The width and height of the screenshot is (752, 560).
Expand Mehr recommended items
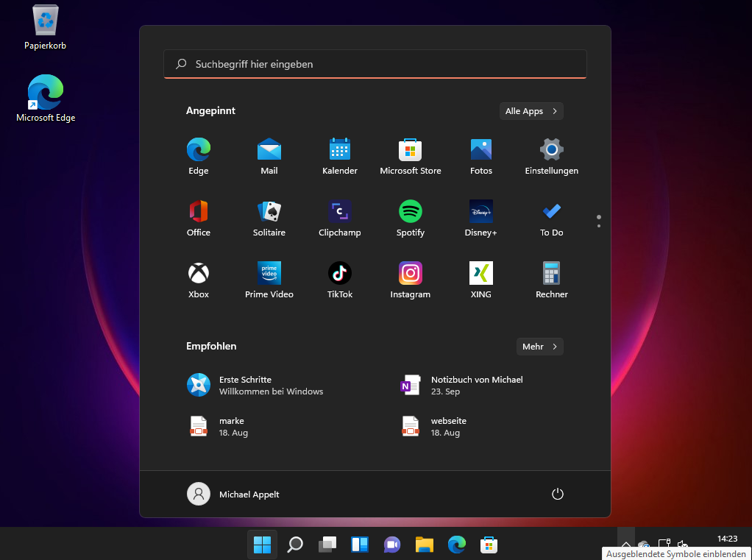coord(539,347)
